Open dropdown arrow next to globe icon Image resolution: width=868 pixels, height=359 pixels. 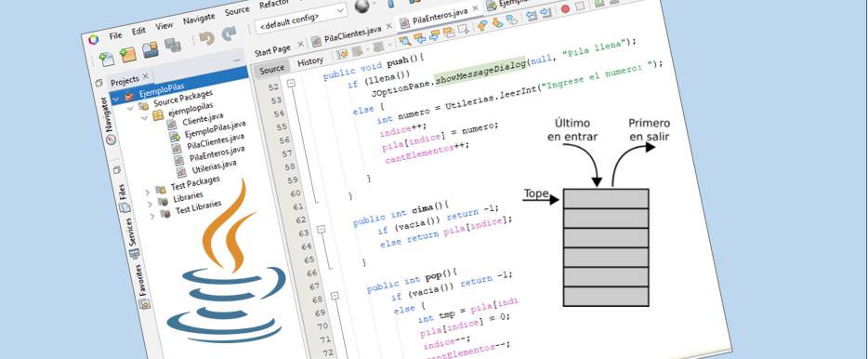[x=374, y=3]
